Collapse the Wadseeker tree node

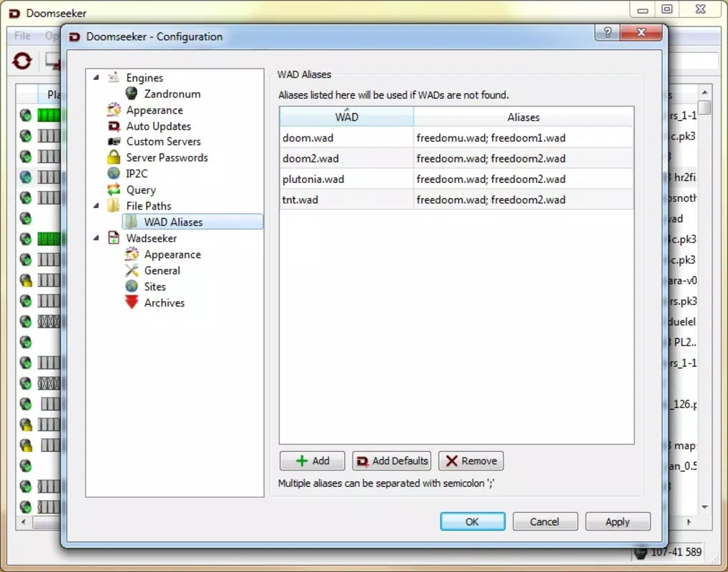96,238
